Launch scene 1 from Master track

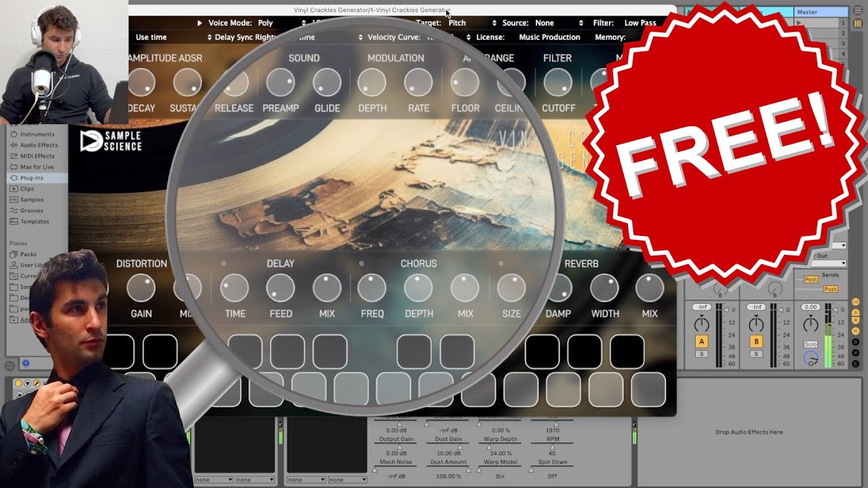click(800, 23)
